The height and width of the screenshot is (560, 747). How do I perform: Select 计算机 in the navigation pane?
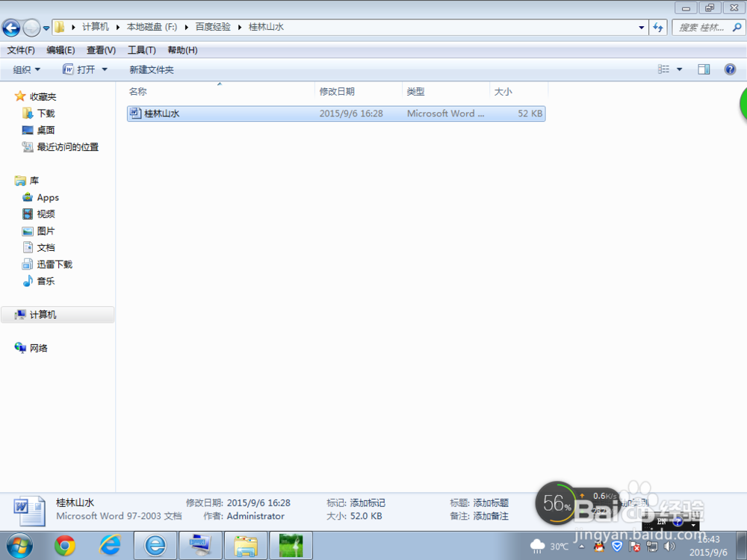pos(58,315)
